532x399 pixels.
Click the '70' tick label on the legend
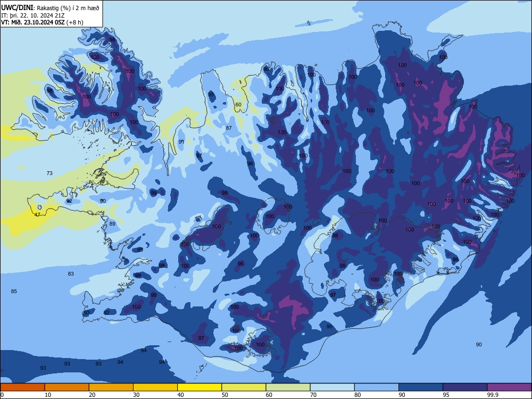[x=313, y=395]
